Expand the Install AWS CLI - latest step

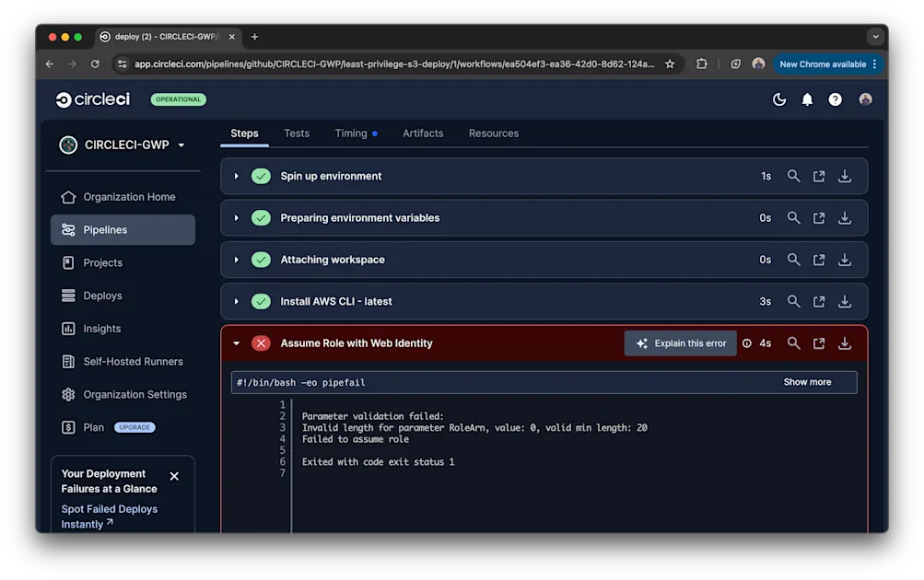[237, 301]
